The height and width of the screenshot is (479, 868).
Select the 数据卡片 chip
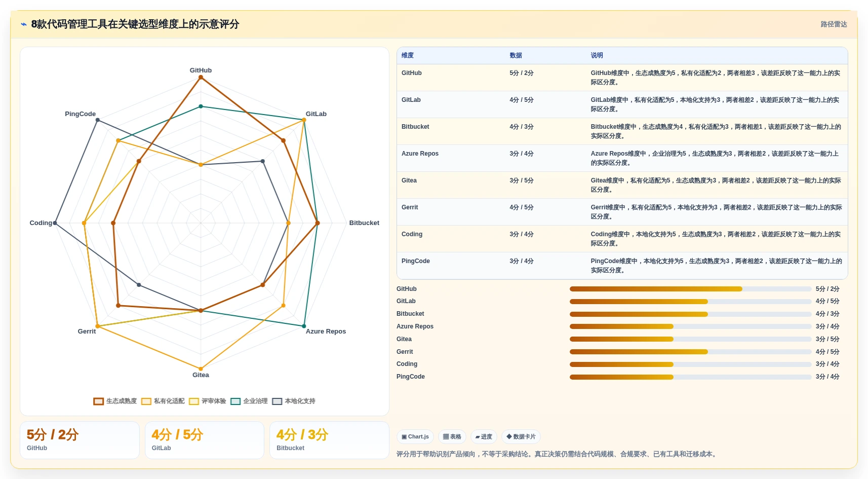[521, 436]
